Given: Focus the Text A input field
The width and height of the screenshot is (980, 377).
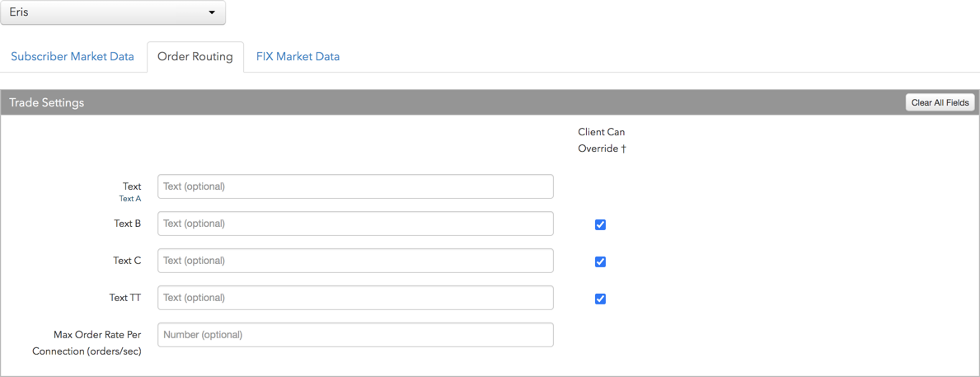Looking at the screenshot, I should [355, 186].
